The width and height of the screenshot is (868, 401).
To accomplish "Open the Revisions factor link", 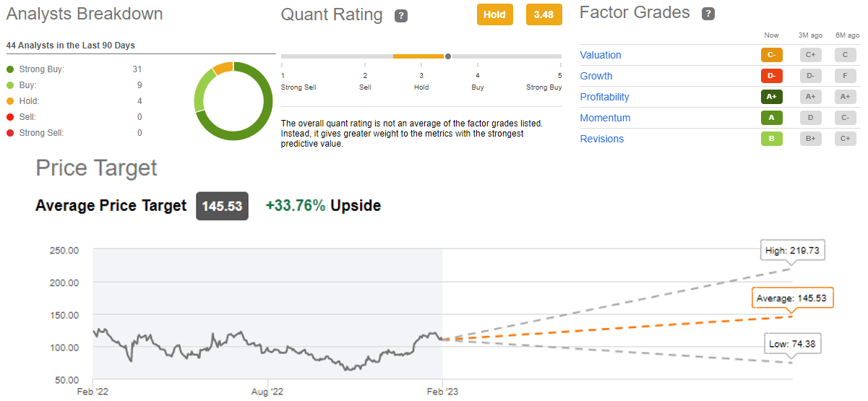I will [x=601, y=139].
